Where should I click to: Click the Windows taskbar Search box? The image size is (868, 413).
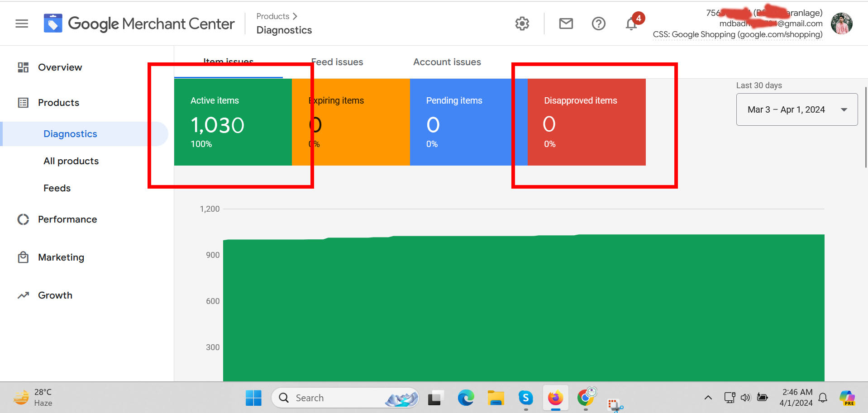(345, 398)
